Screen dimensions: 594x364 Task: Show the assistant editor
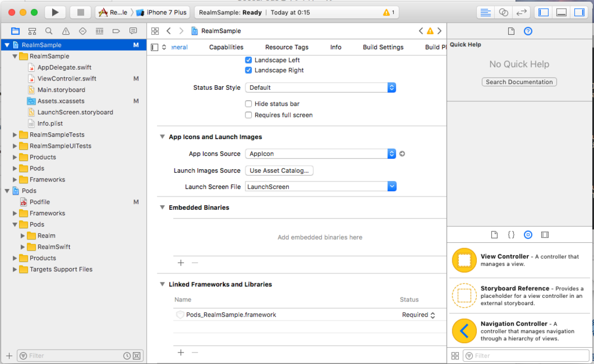tap(504, 13)
